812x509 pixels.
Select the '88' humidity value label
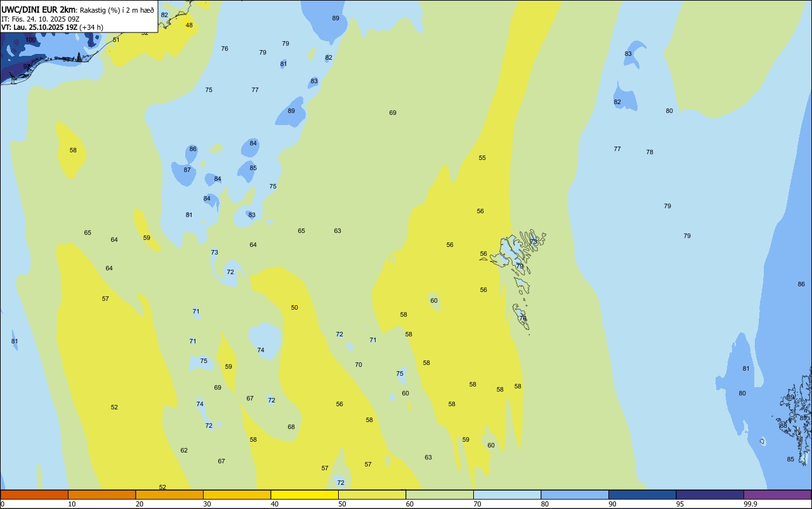[783, 425]
